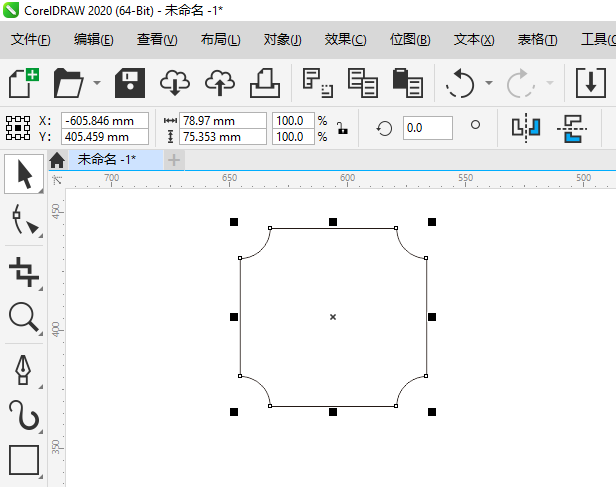Screen dimensions: 616x487
Task: Click the Redo arrow icon
Action: (521, 83)
